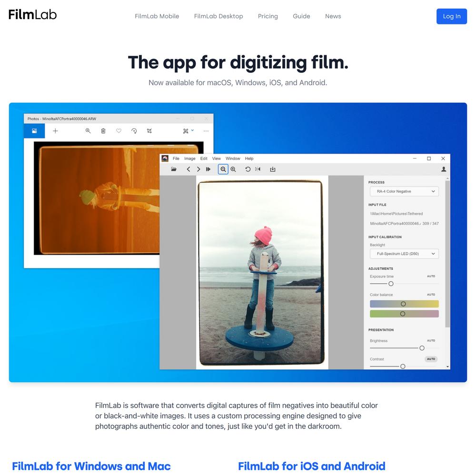Click the settings panel scrollbar

[x=447, y=254]
